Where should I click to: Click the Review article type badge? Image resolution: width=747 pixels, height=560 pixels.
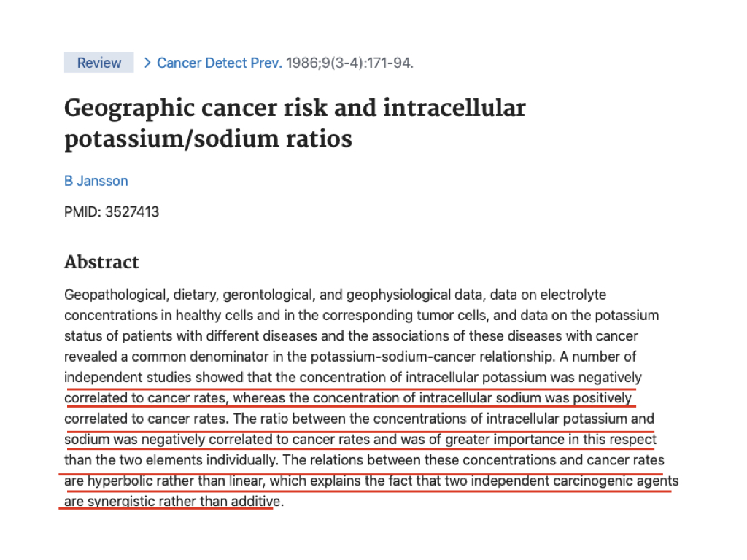click(x=99, y=63)
